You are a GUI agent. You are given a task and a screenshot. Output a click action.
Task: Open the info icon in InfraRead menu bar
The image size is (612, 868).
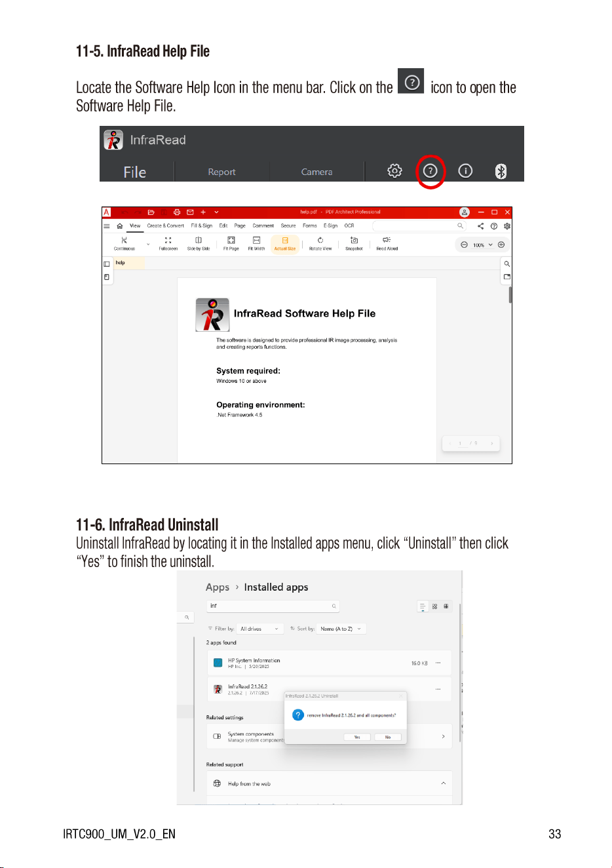(x=465, y=171)
